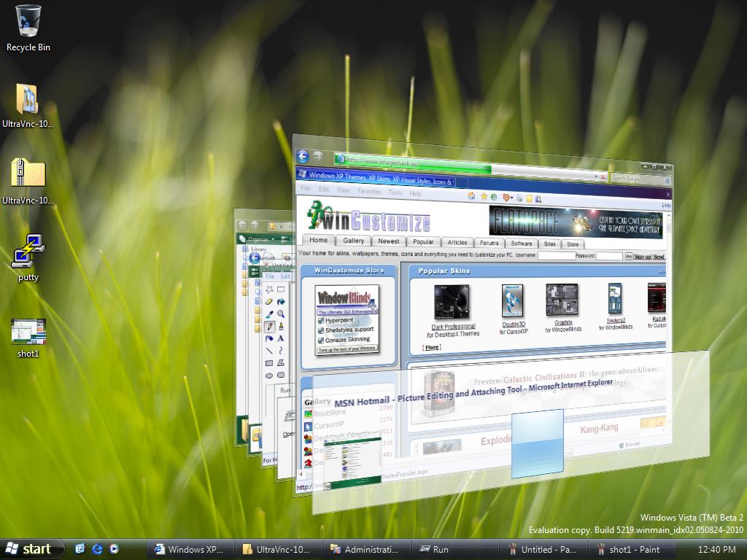Open the putty desktop icon
Image resolution: width=747 pixels, height=560 pixels.
[x=28, y=257]
